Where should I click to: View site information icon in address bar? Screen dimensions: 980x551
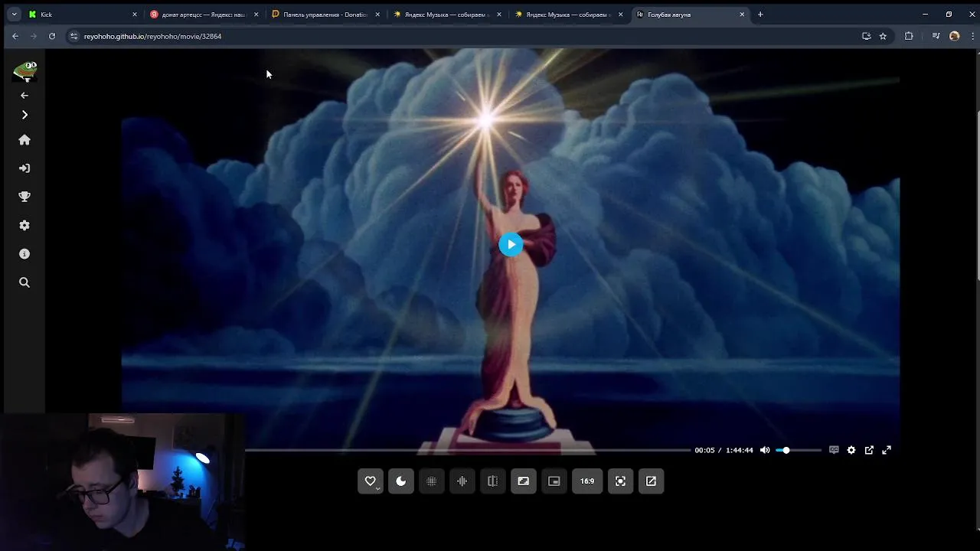click(73, 36)
